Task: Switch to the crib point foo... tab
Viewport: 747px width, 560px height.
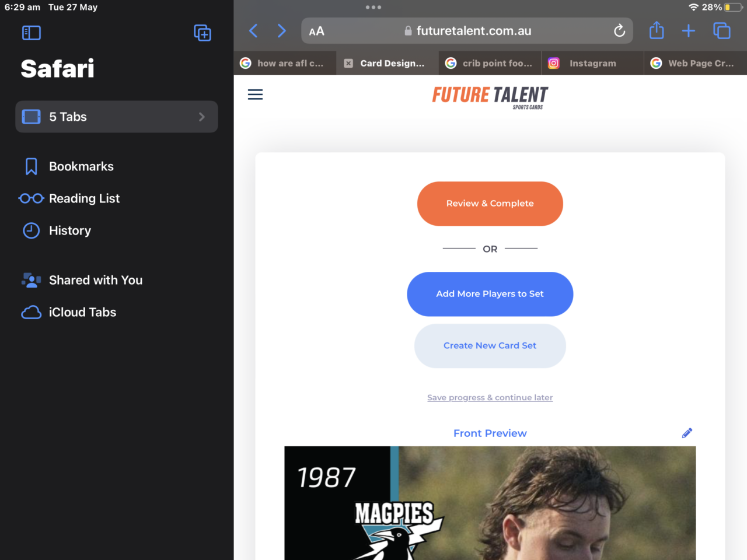Action: click(x=496, y=63)
